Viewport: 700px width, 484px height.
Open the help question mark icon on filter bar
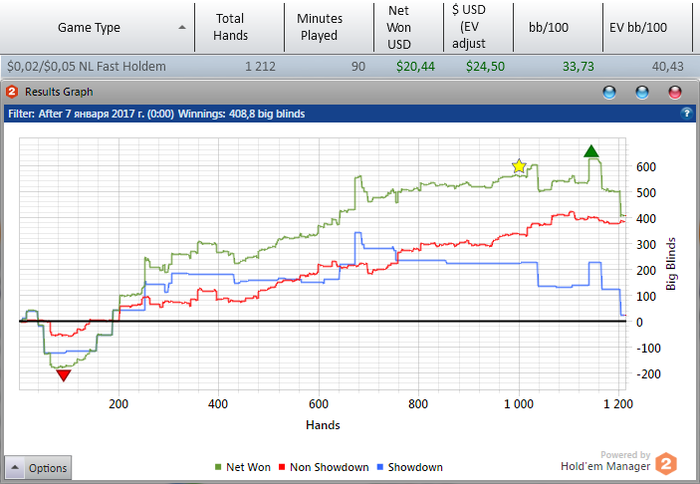click(x=687, y=113)
